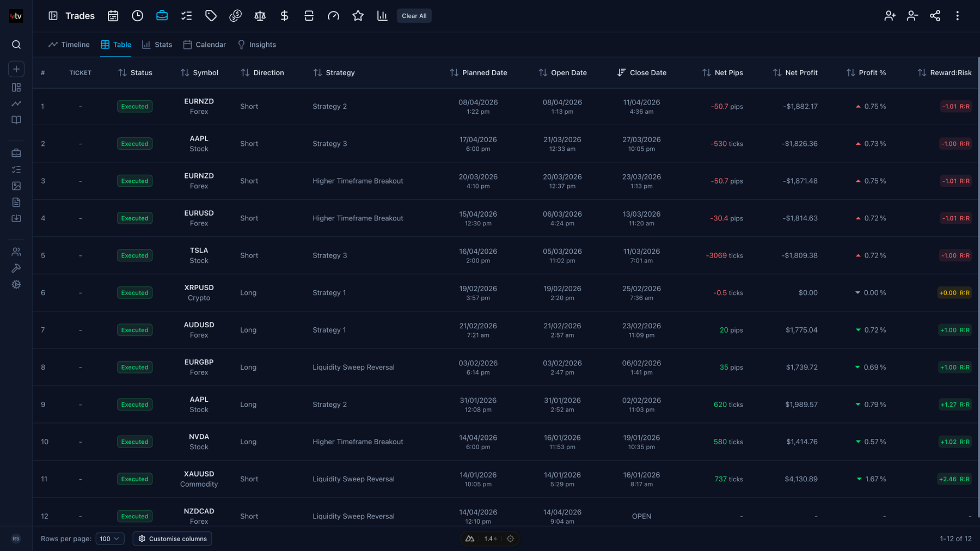Select the scales risk filter icon

coord(260,16)
